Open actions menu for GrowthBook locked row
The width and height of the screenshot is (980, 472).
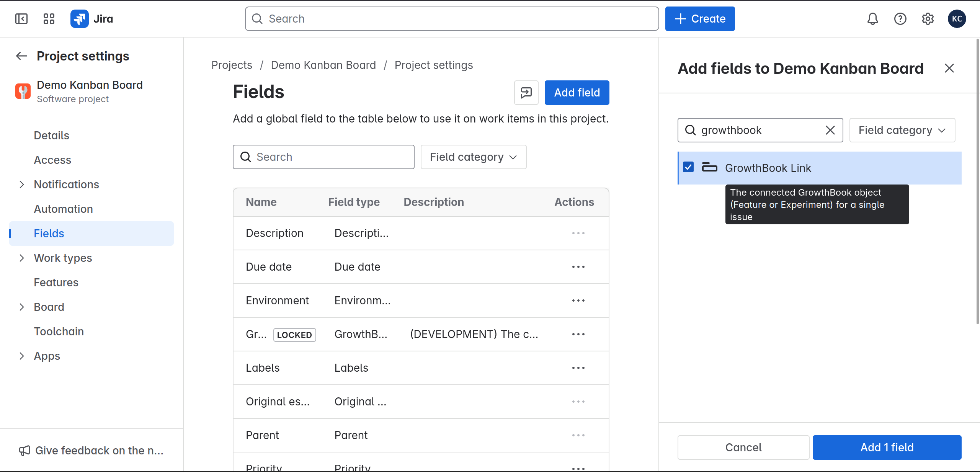[578, 334]
